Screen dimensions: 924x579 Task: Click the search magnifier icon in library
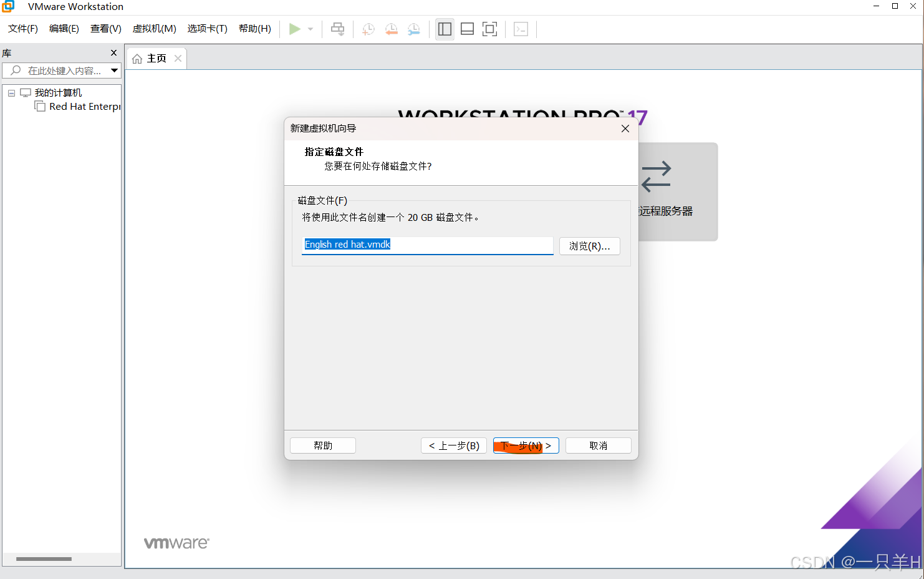pyautogui.click(x=16, y=71)
